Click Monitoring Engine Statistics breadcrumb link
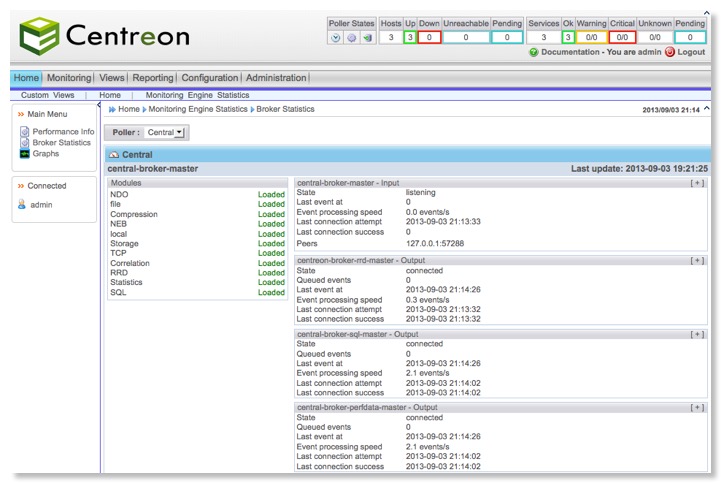This screenshot has width=721, height=483. coord(196,109)
